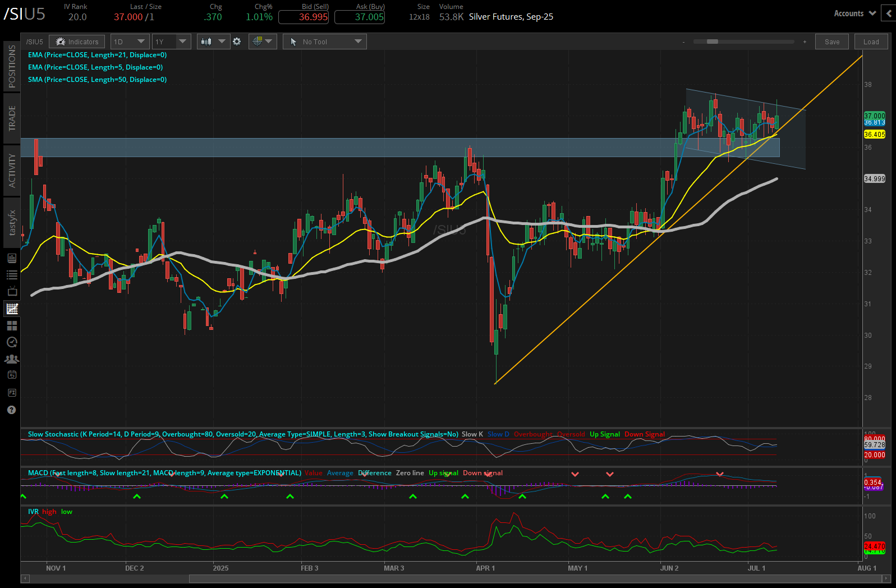Screen dimensions: 896x588
Task: Switch to the POSITIONS tab
Action: coord(12,66)
